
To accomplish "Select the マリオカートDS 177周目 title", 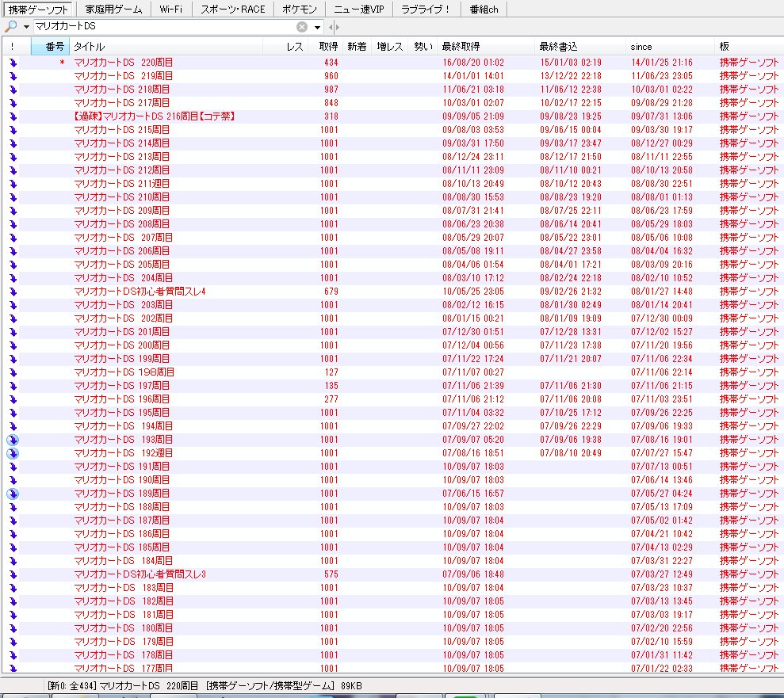I will click(124, 668).
